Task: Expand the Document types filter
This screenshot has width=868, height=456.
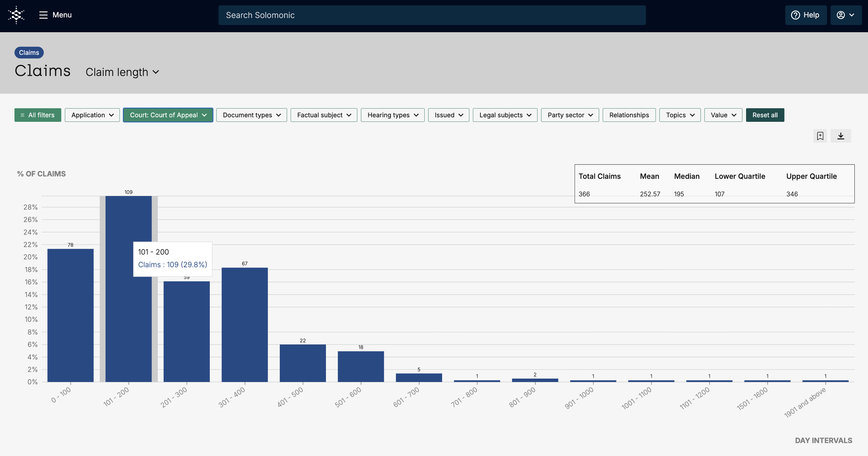Action: 251,115
